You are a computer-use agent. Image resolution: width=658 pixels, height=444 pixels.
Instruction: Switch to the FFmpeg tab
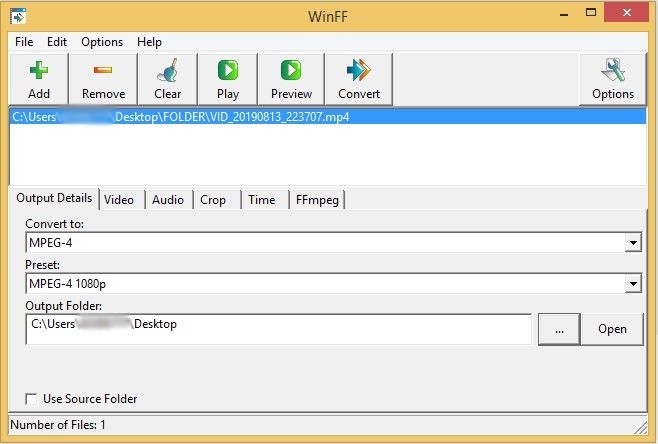(317, 200)
